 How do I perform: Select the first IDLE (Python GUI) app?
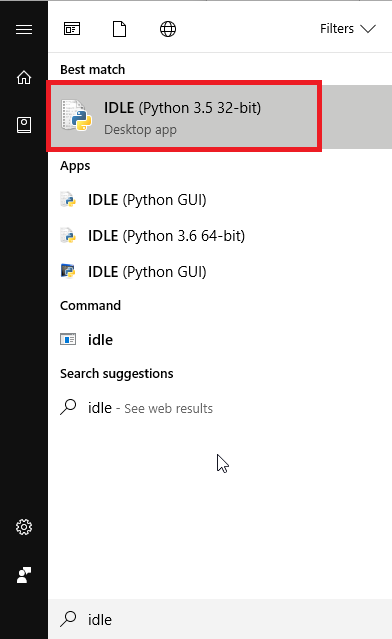coord(220,200)
